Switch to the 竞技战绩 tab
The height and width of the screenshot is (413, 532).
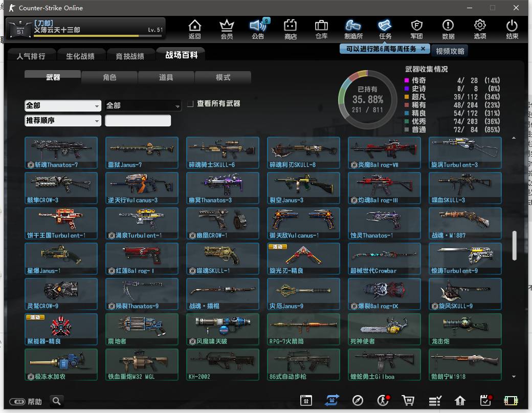click(130, 56)
